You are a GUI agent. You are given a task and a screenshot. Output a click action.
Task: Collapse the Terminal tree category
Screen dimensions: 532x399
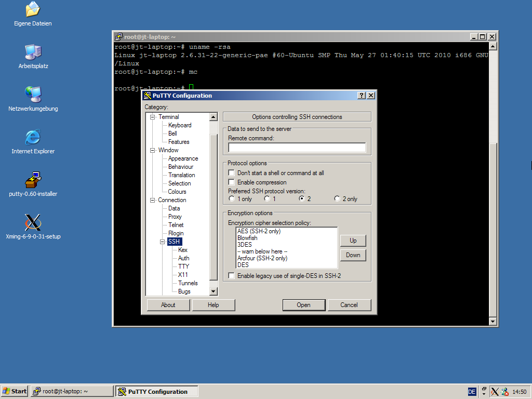[x=153, y=117]
